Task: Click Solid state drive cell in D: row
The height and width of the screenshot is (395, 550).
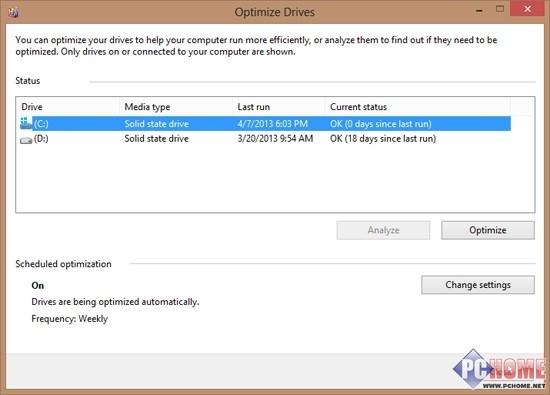Action: point(156,139)
